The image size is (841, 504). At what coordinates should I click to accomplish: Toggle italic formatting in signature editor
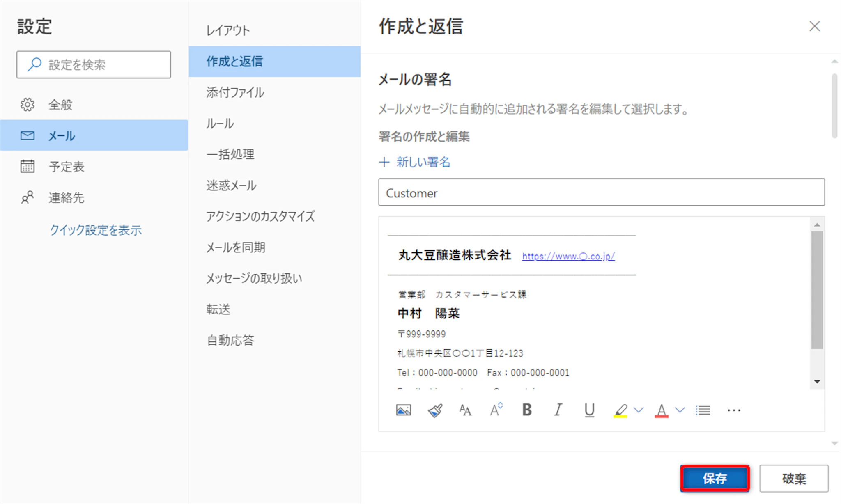pos(558,410)
